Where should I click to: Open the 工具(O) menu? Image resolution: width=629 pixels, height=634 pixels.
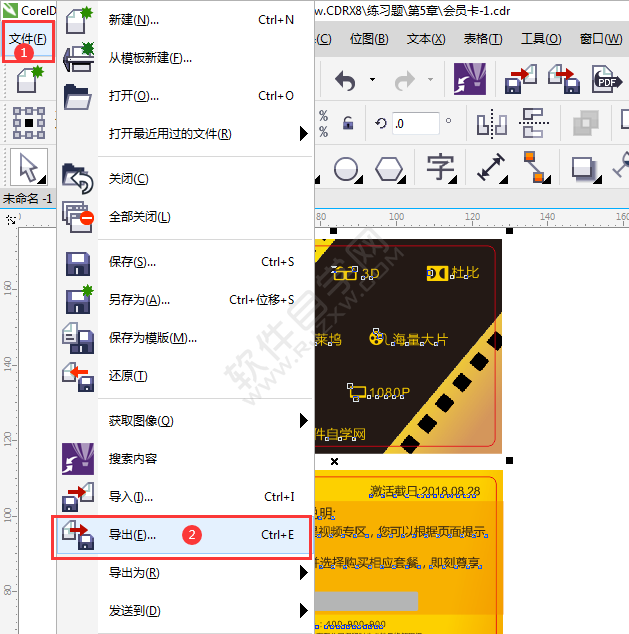click(x=540, y=39)
